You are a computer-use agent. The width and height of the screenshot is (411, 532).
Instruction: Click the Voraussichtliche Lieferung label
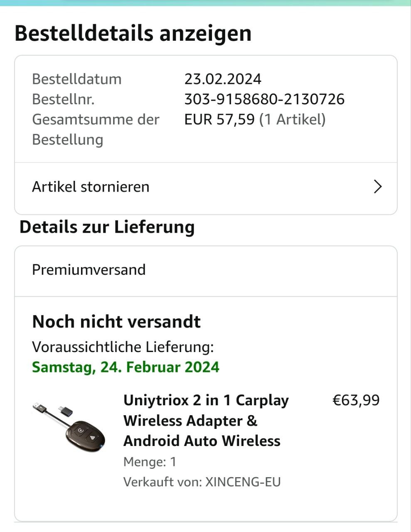point(123,347)
